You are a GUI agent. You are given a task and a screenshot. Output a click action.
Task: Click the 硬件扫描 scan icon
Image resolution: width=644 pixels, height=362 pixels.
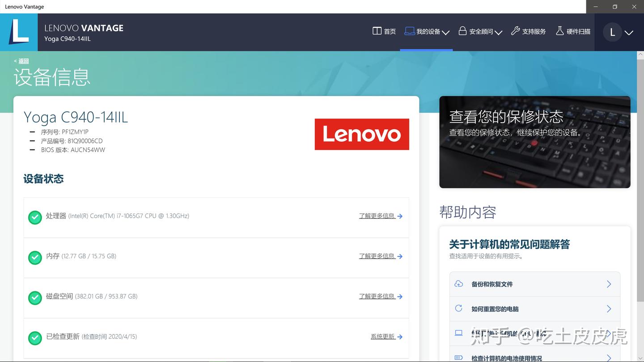[x=559, y=31]
